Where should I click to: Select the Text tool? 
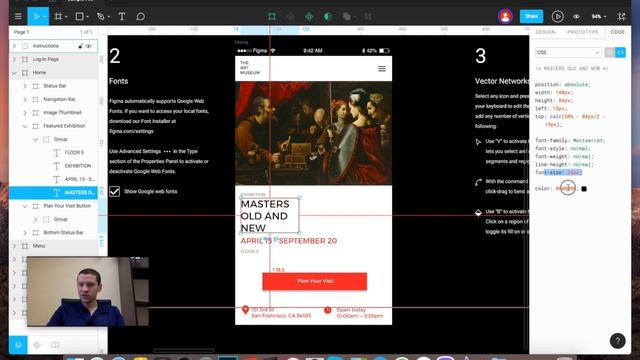(122, 16)
